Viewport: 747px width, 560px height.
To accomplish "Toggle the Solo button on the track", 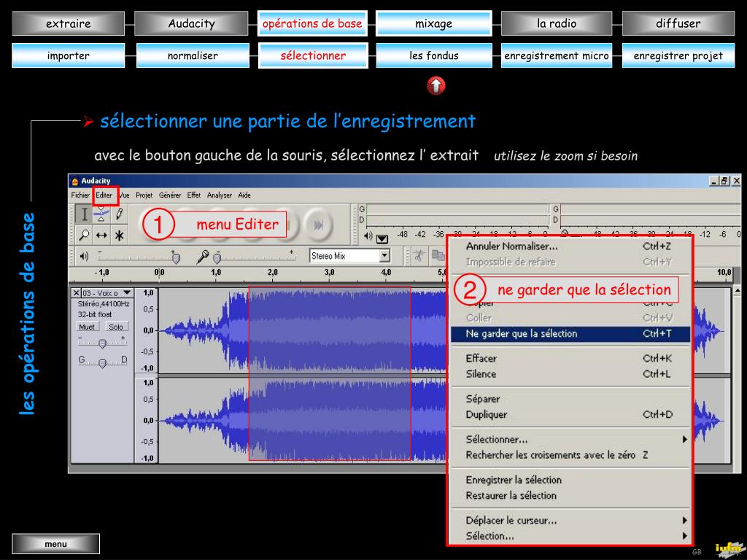I will (116, 327).
